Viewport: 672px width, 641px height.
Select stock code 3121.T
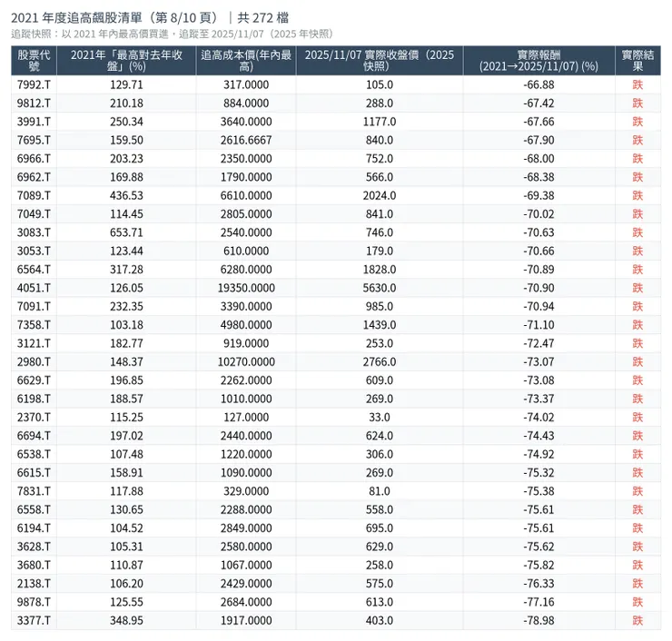pos(34,343)
